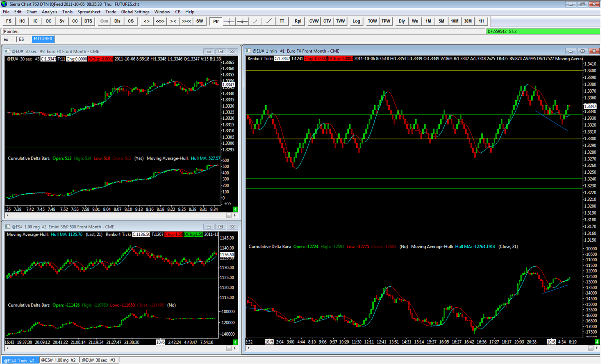Select the Ptr pointer tool
The height and width of the screenshot is (364, 601).
pos(216,21)
